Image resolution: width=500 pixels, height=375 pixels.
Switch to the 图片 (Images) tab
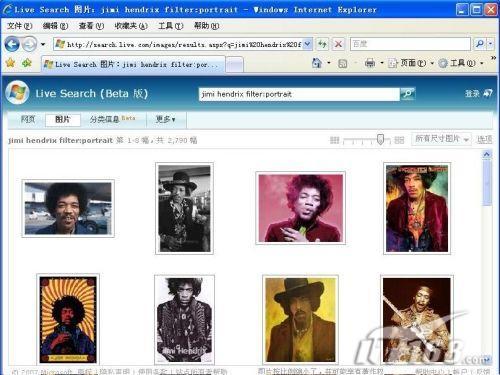click(63, 120)
